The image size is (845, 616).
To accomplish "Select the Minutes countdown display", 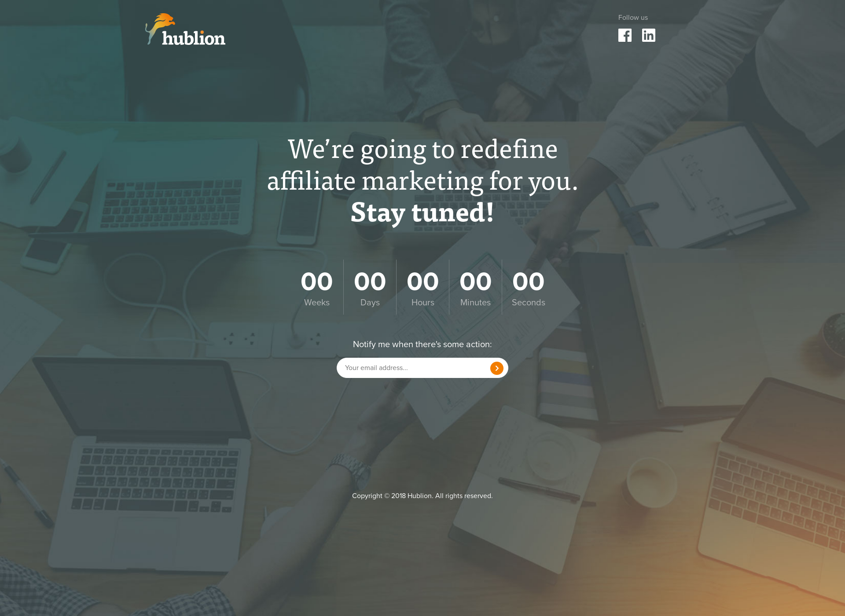I will click(474, 287).
